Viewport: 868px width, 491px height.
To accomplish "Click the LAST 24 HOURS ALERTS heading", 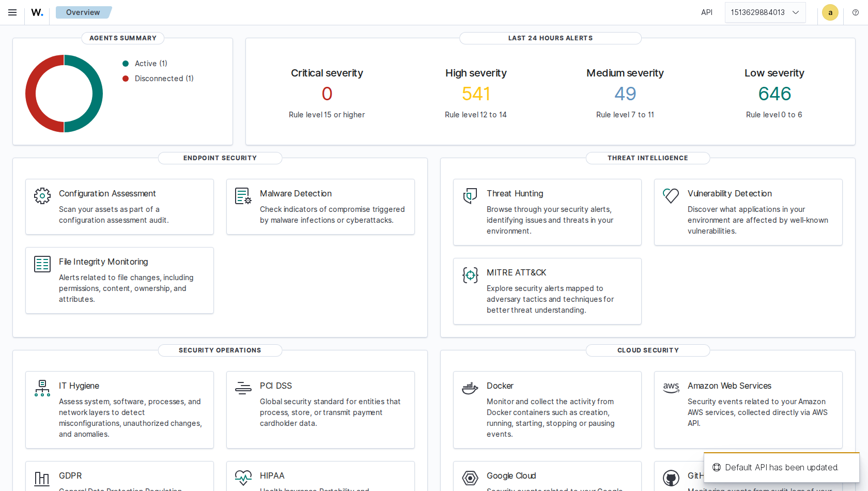I will click(550, 38).
